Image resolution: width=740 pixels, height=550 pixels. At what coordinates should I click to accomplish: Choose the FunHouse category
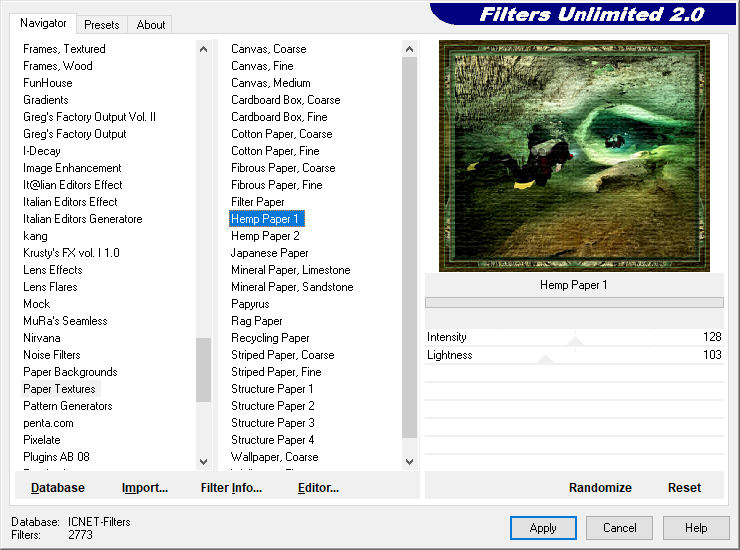pos(48,83)
